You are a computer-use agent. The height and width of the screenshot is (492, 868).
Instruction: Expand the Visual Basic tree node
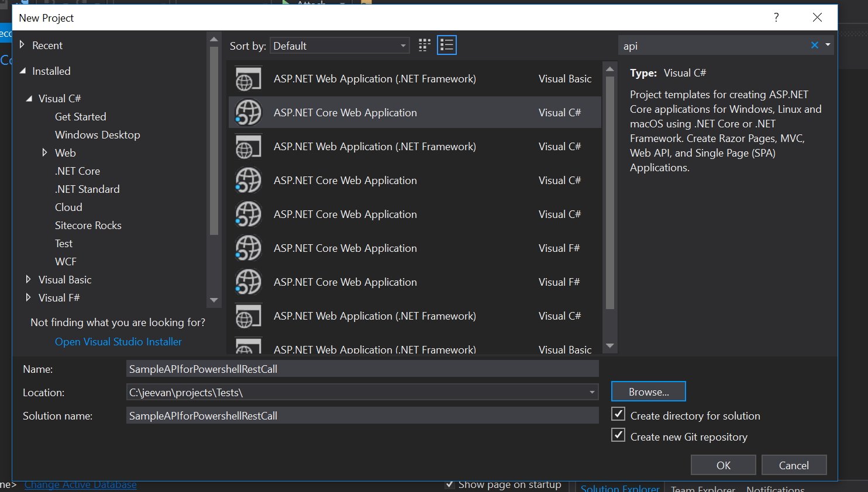(x=28, y=280)
